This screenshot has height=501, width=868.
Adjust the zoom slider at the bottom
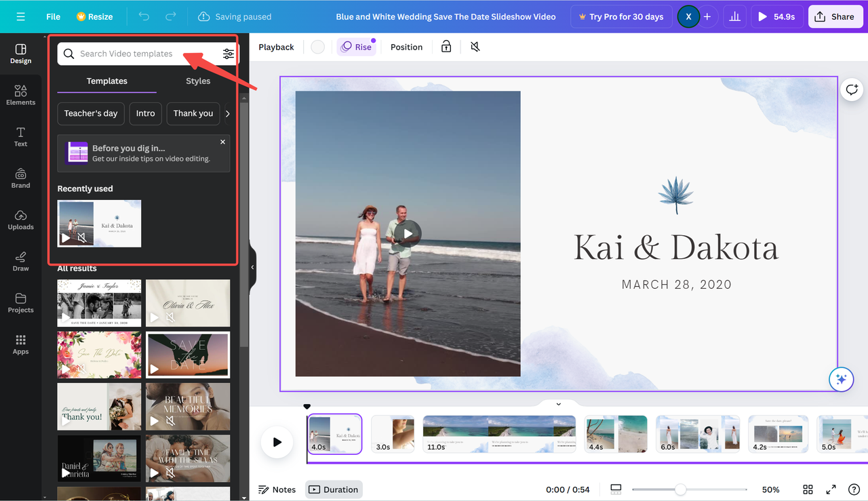pos(680,489)
